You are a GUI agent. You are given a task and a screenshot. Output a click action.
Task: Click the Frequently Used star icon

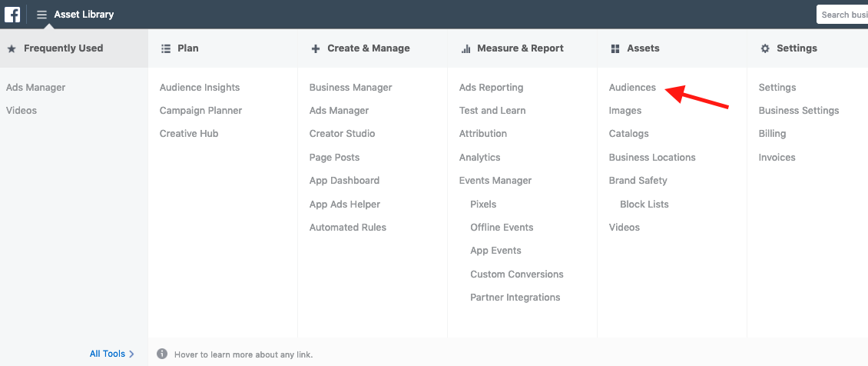(x=11, y=48)
